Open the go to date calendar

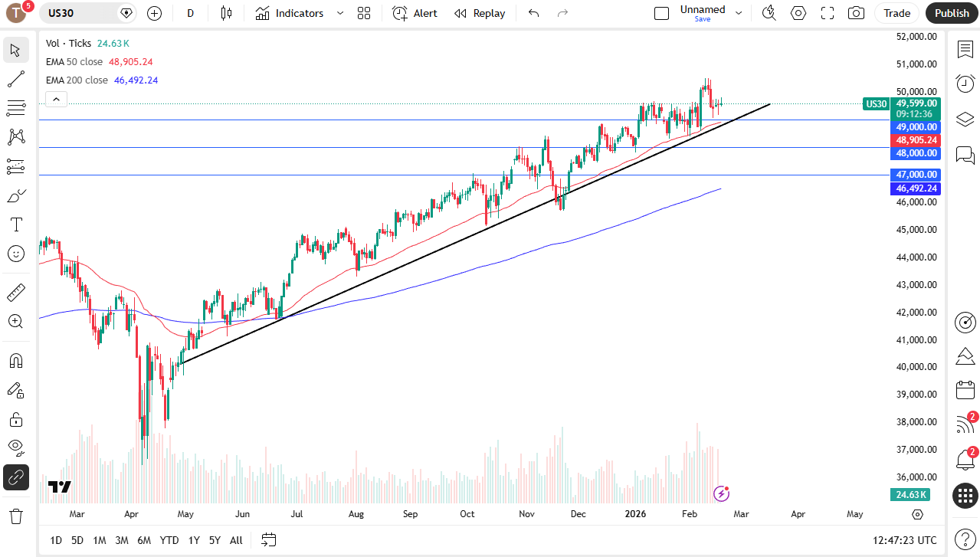coord(268,540)
